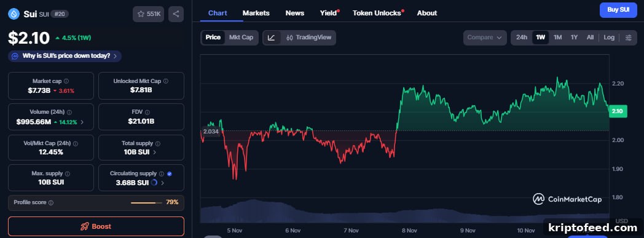The width and height of the screenshot is (644, 238).
Task: Click the 12.45% Vol/Mkt Cap value
Action: (51, 152)
